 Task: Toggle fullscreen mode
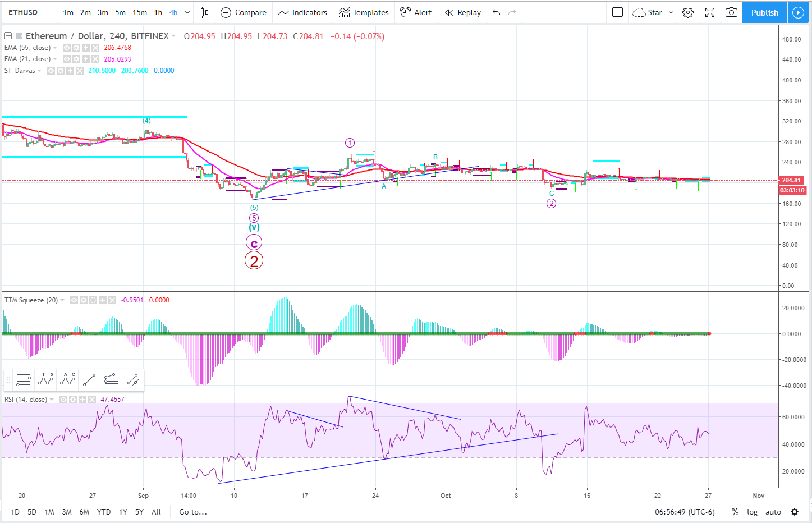[x=710, y=12]
